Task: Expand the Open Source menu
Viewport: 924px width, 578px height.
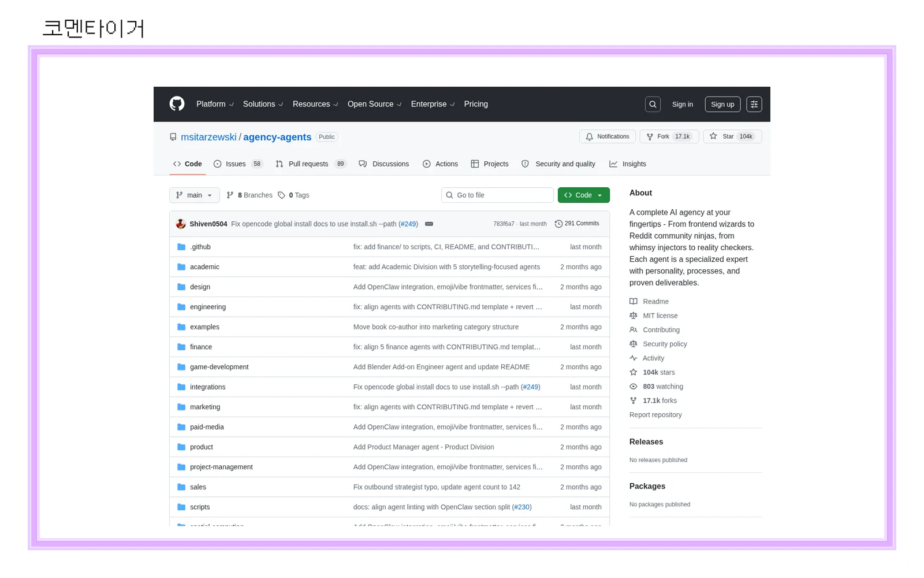Action: (374, 105)
